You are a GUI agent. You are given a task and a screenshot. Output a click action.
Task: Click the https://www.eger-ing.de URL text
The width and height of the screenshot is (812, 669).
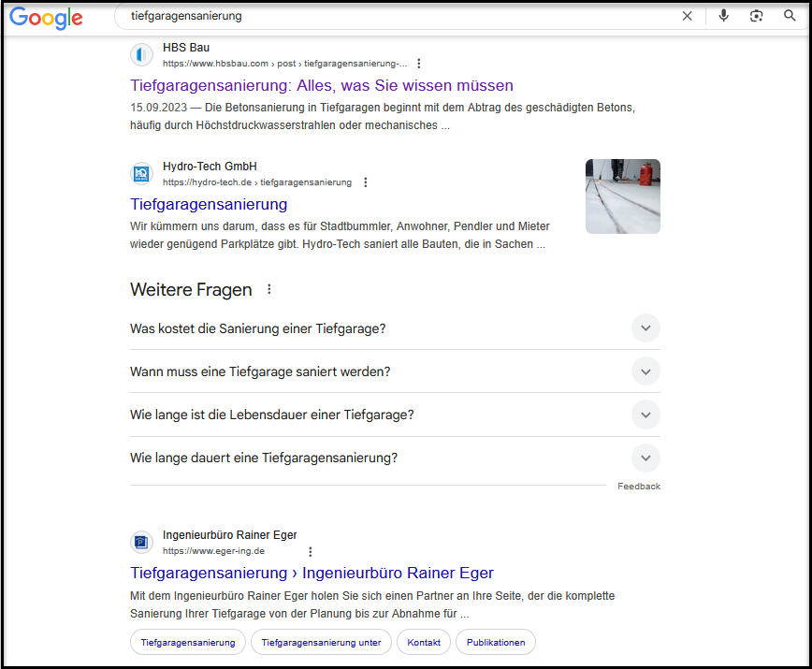[213, 551]
